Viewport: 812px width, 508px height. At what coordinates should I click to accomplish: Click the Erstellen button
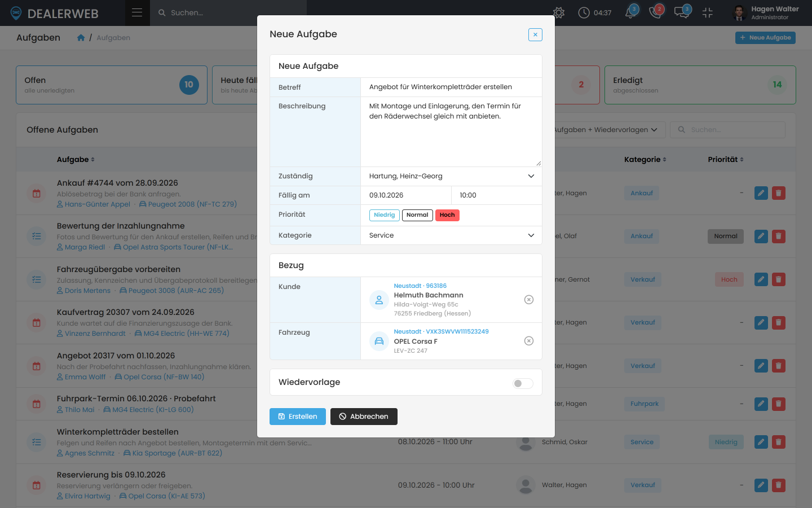click(298, 417)
